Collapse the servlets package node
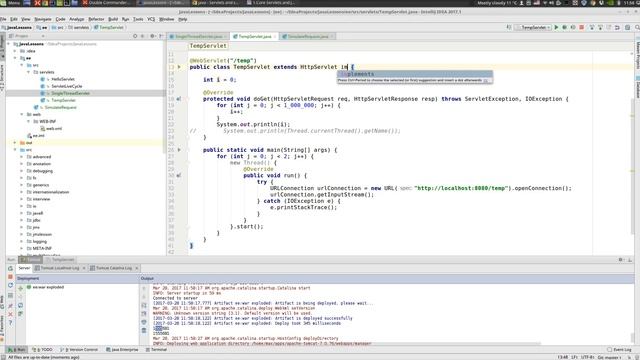 pos(29,72)
